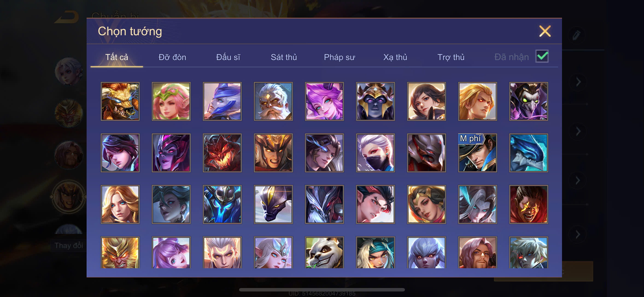
Task: Pick the golden lion beast hero
Action: pyautogui.click(x=120, y=101)
